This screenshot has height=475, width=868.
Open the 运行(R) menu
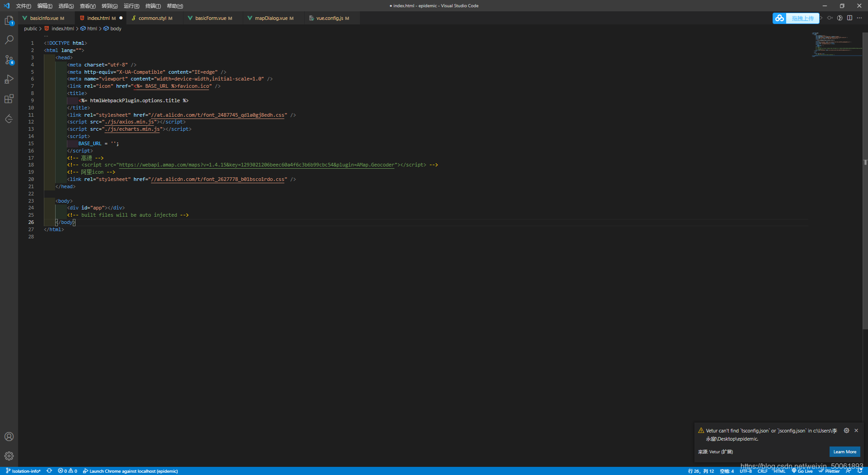[x=132, y=6]
